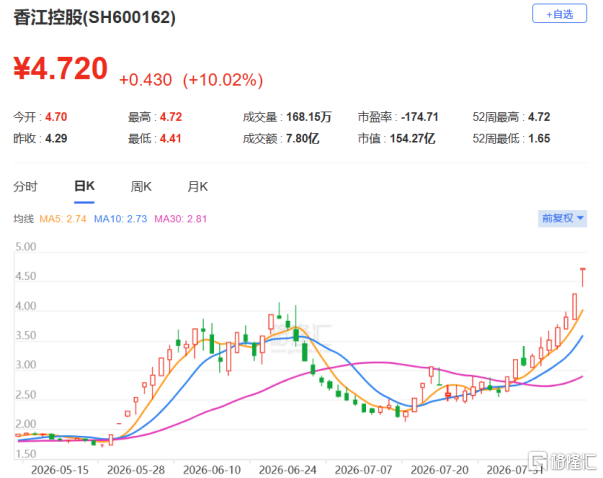Click the latest candlestick near 4.72
Screen dimensions: 603x478
583,277
